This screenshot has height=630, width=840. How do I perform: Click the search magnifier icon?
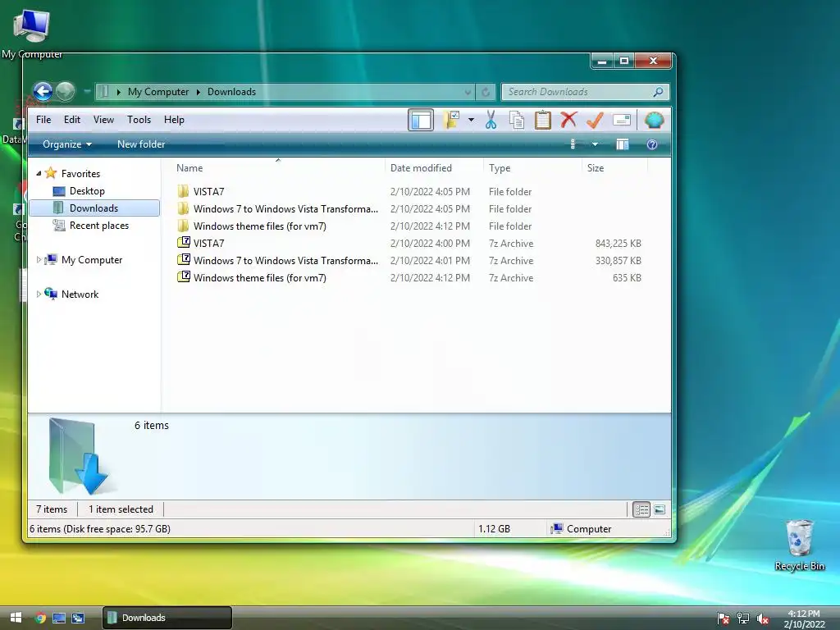pyautogui.click(x=658, y=92)
